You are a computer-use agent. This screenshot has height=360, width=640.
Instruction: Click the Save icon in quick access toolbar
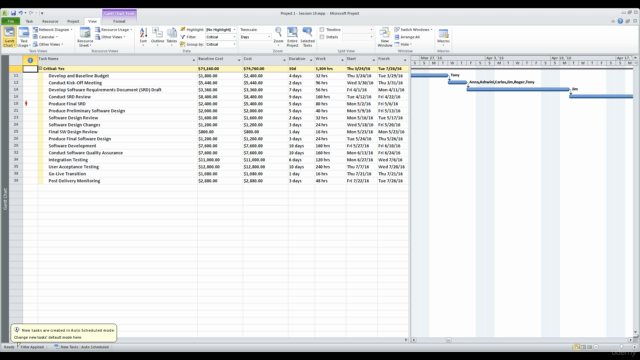[x=13, y=13]
